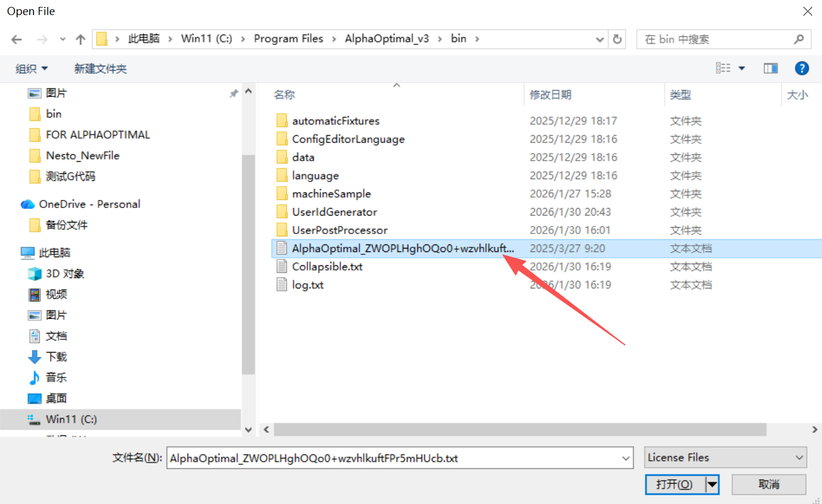
Task: Refresh the current folder view
Action: tap(617, 39)
